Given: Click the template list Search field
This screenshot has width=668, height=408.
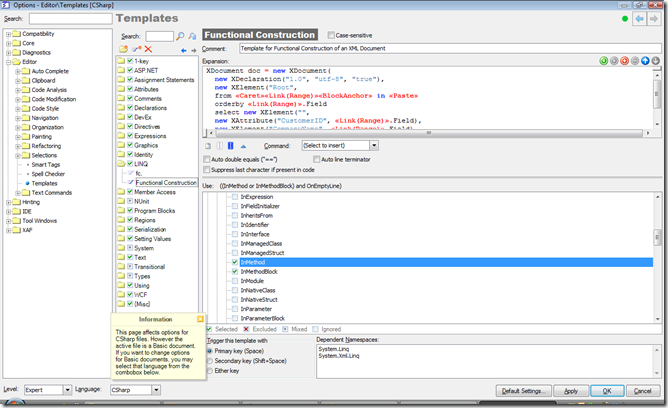Looking at the screenshot, I should tap(159, 36).
